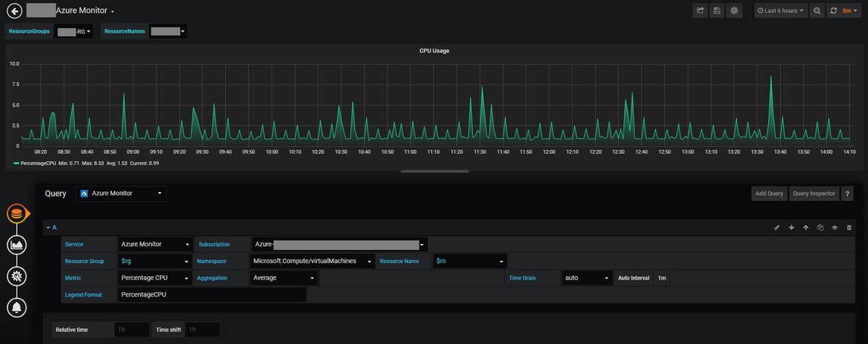Click the 1m Auto Interval value
The height and width of the screenshot is (344, 868).
coord(662,277)
